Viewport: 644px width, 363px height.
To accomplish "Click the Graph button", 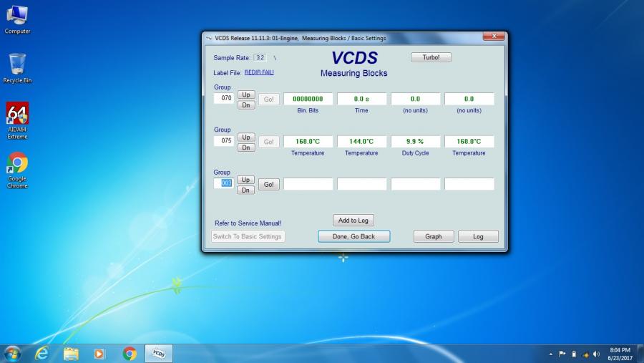I will [433, 236].
